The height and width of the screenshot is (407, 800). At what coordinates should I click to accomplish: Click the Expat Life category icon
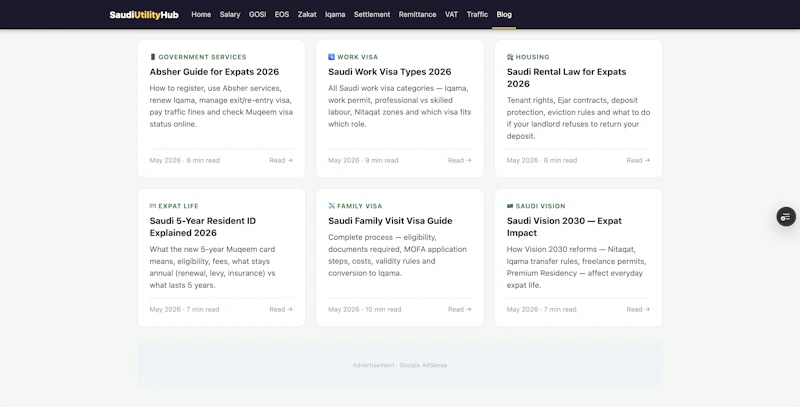coord(153,206)
